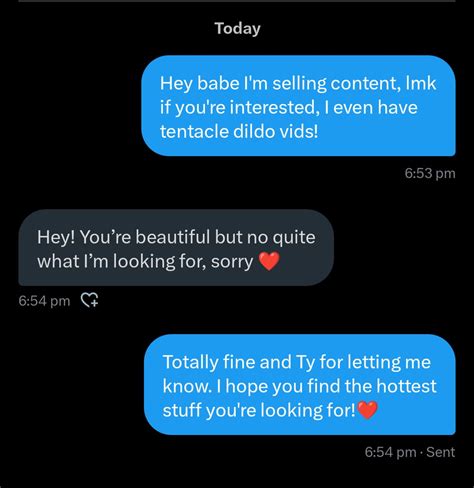
Task: Click the line "Hey babe I'm selling content, lmk"
Action: coord(298,83)
